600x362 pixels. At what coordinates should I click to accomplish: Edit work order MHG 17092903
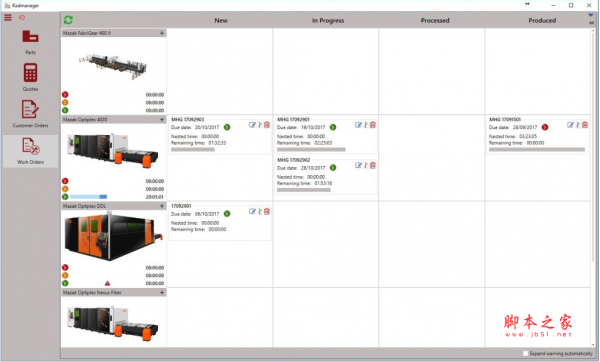(252, 125)
